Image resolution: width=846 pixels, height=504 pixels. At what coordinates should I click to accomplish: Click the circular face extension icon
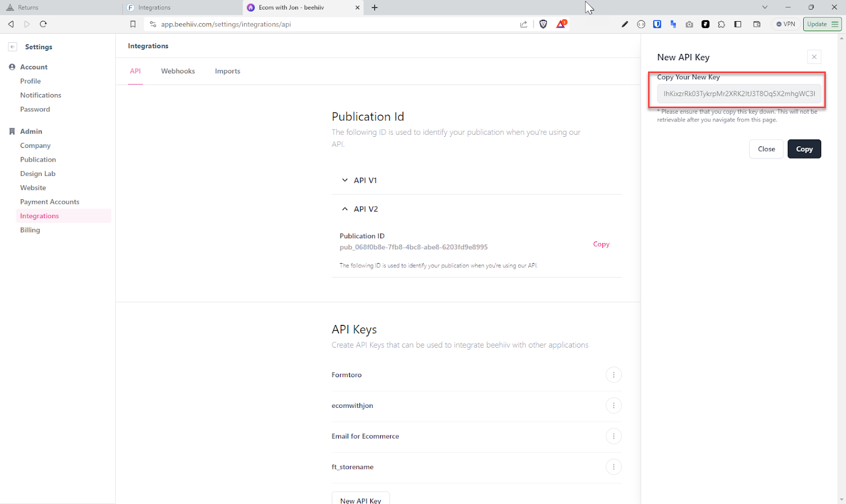641,24
